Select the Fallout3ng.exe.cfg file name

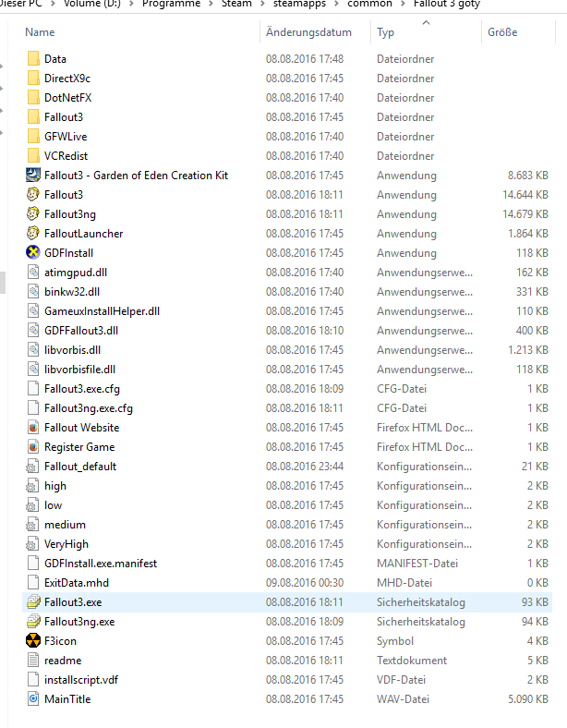pyautogui.click(x=89, y=408)
